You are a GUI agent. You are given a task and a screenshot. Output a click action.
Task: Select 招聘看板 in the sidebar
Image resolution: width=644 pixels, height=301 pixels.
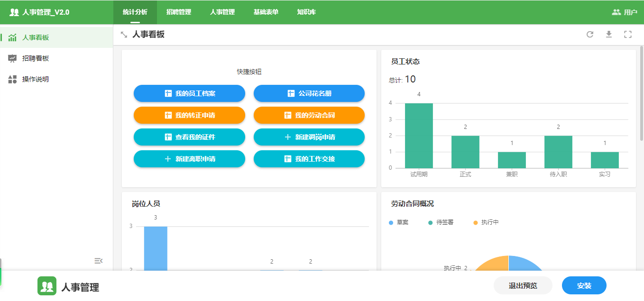56,58
